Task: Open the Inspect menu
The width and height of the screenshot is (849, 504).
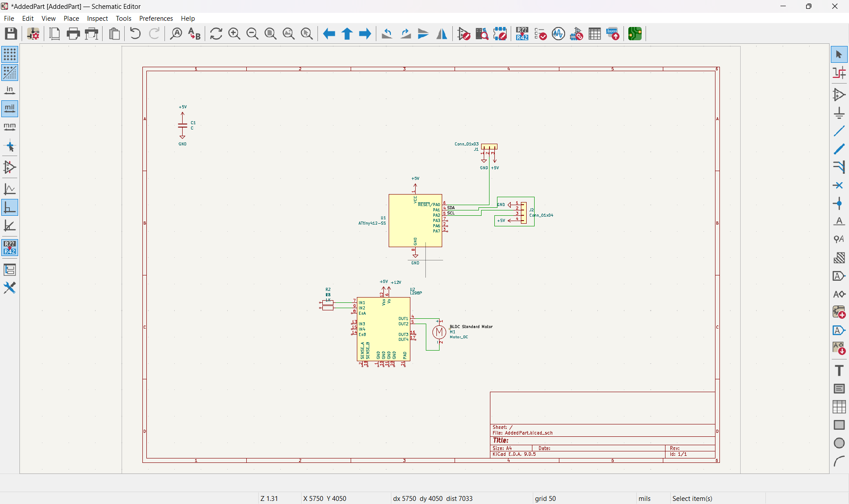Action: [97, 18]
